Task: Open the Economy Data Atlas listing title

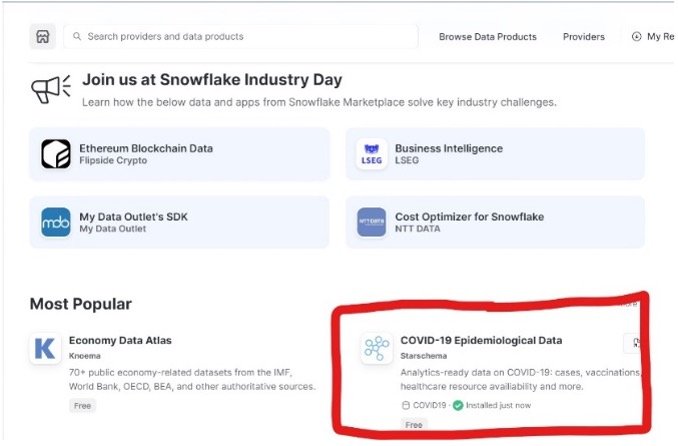Action: [120, 340]
